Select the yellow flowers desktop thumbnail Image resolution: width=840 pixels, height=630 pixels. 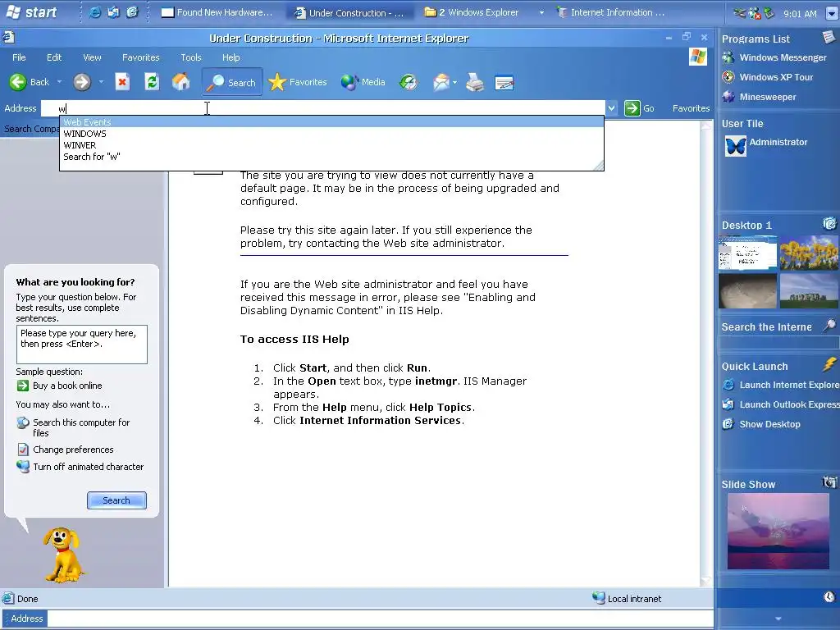click(809, 252)
